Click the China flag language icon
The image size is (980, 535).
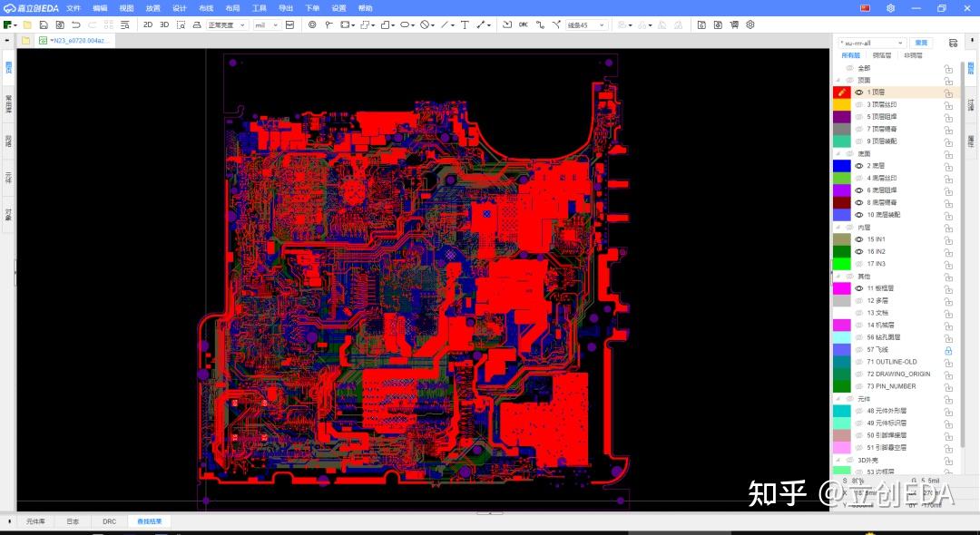pos(865,8)
